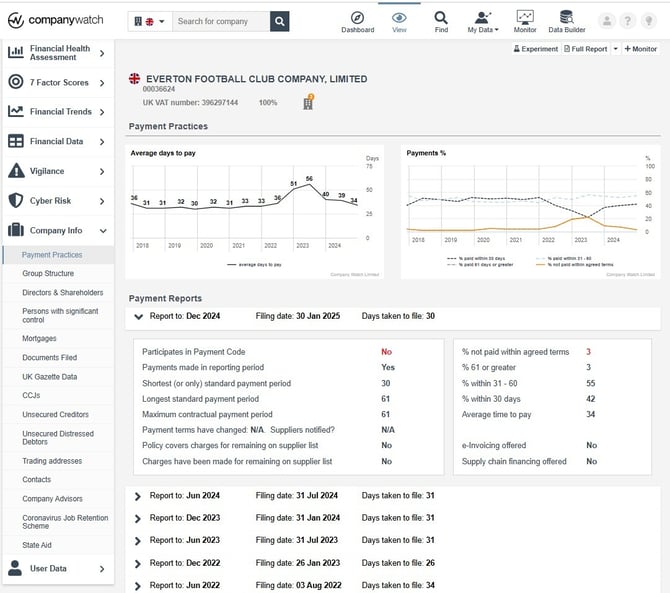The width and height of the screenshot is (670, 593).
Task: Expand the Dec 2023 payment report
Action: coord(138,518)
